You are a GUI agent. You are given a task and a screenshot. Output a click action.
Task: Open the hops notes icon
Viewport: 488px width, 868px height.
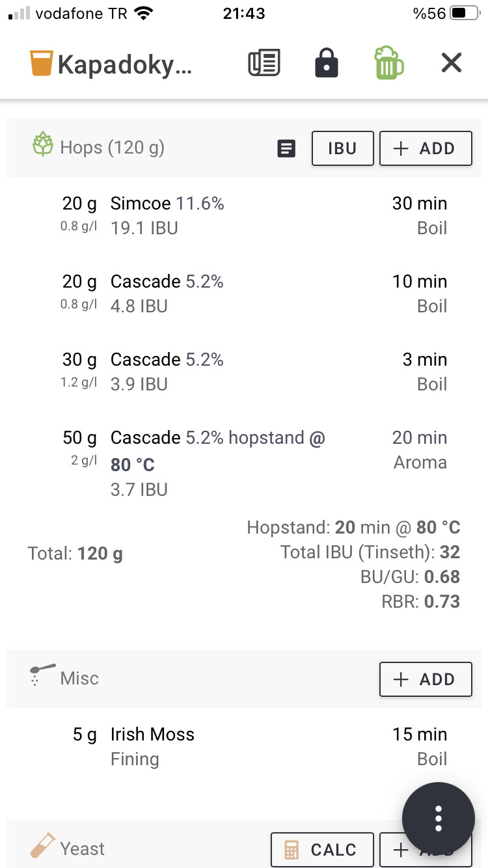(x=286, y=148)
